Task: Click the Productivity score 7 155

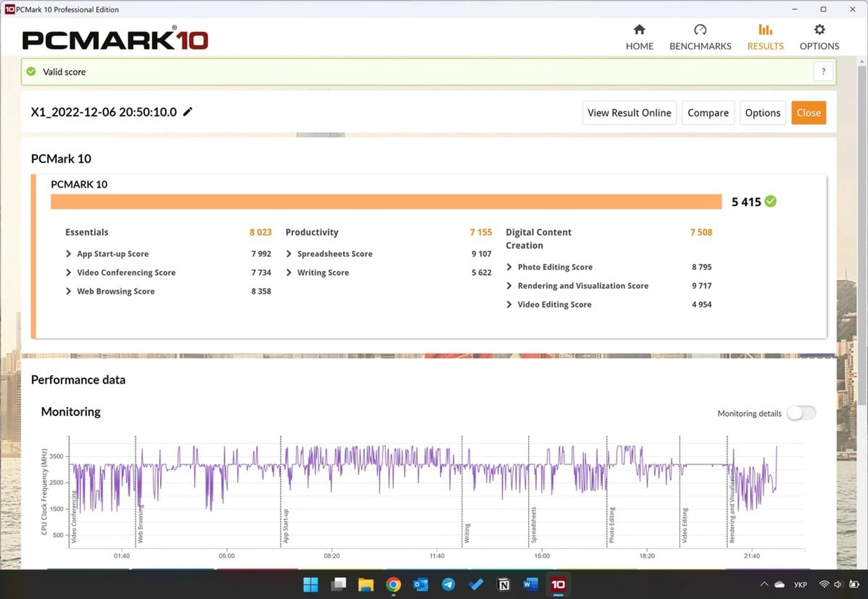Action: coord(481,232)
